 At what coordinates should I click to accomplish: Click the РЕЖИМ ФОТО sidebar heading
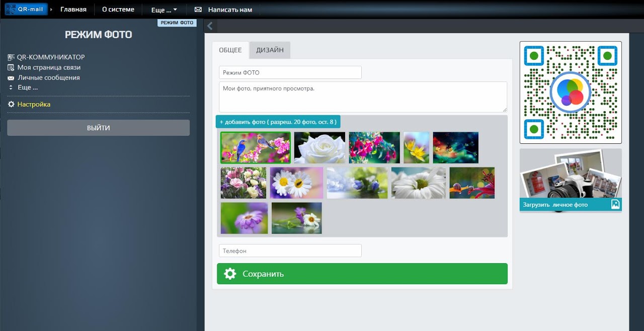[x=98, y=35]
